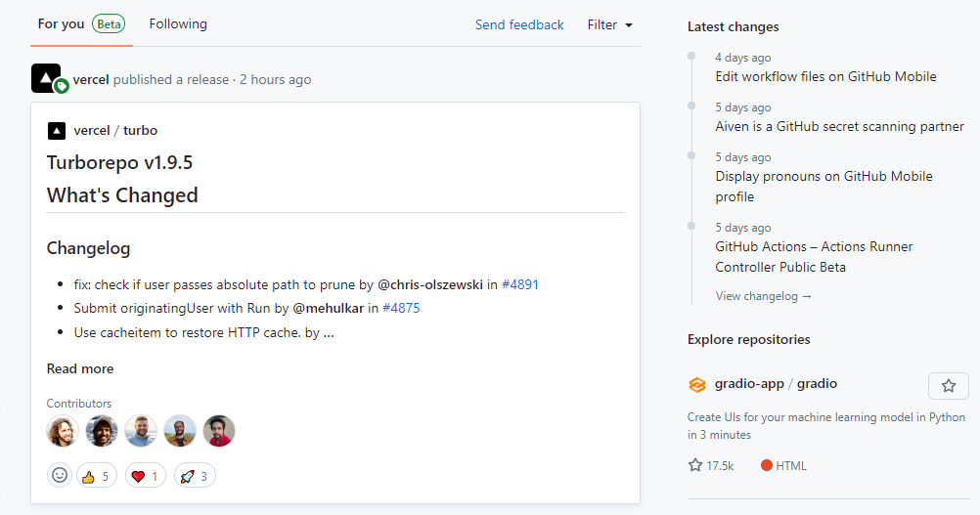Open @chris-olszewski profile mention
The width and height of the screenshot is (980, 515).
[x=430, y=284]
